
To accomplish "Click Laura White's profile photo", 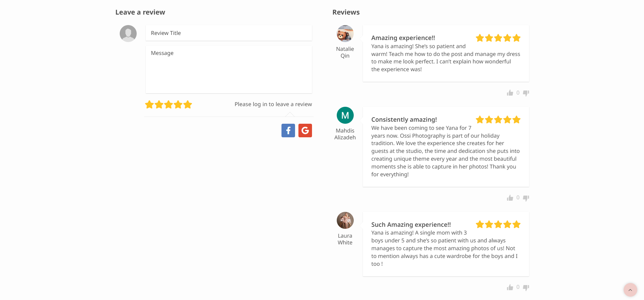I will (x=345, y=220).
